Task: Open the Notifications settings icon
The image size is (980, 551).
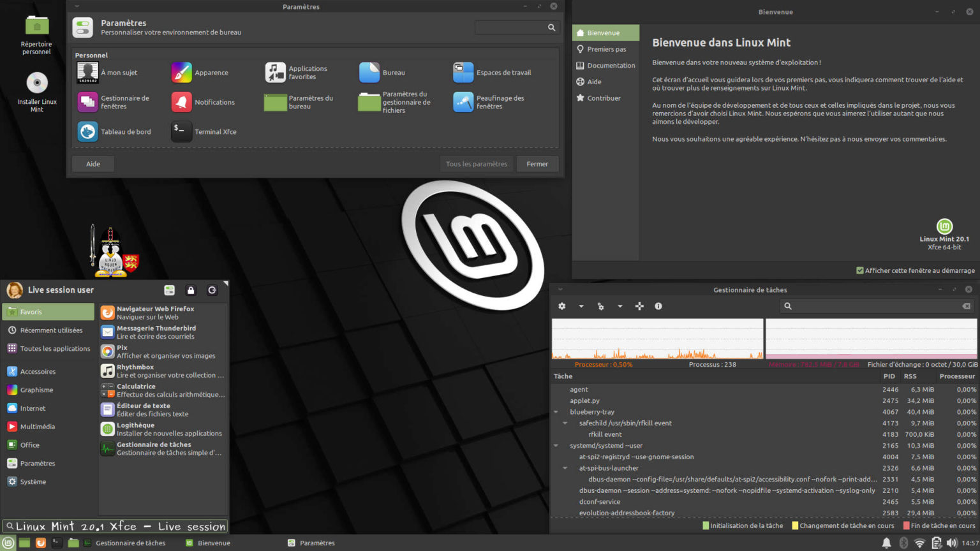Action: [x=181, y=102]
